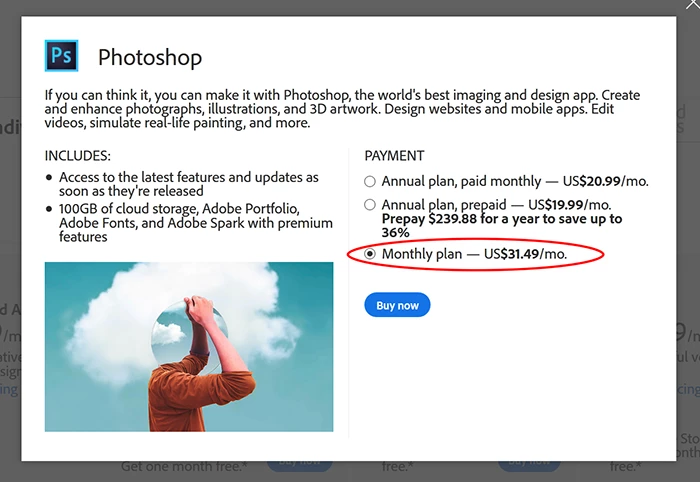700x482 pixels.
Task: Close the Photoshop plan dialog with X
Action: click(x=693, y=4)
